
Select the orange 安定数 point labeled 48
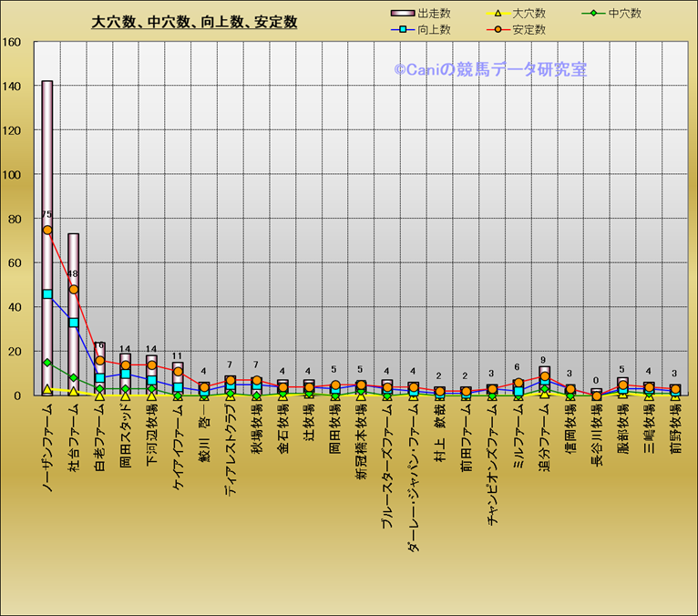point(74,290)
